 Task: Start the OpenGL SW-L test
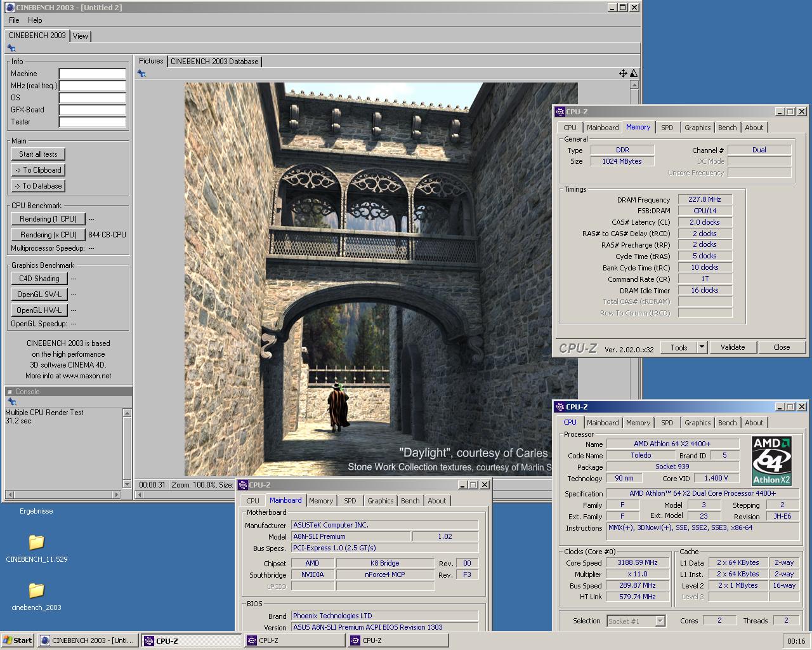point(39,295)
